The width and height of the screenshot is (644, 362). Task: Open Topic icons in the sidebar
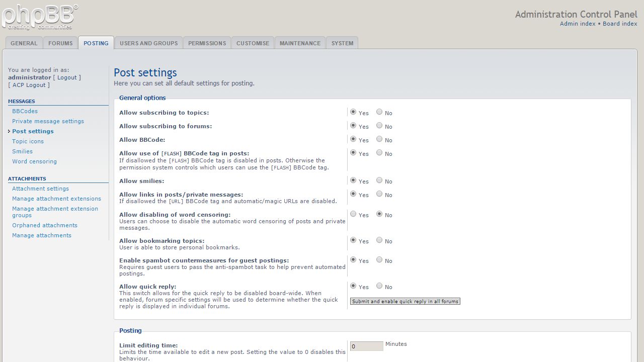(28, 141)
